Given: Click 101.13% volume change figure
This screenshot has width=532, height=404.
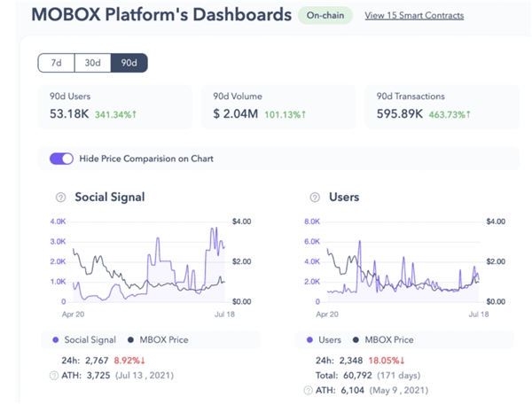Looking at the screenshot, I should pyautogui.click(x=285, y=114).
